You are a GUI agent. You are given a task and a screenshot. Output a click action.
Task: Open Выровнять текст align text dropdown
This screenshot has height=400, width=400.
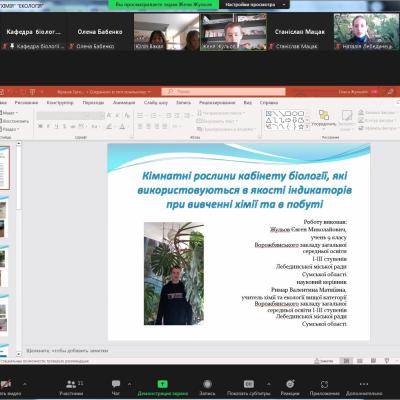pos(217,121)
